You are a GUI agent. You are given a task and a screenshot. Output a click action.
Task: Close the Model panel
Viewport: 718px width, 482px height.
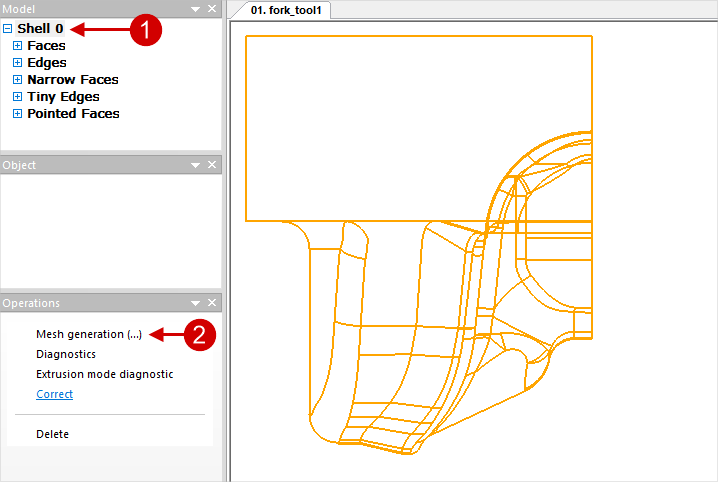(x=212, y=9)
